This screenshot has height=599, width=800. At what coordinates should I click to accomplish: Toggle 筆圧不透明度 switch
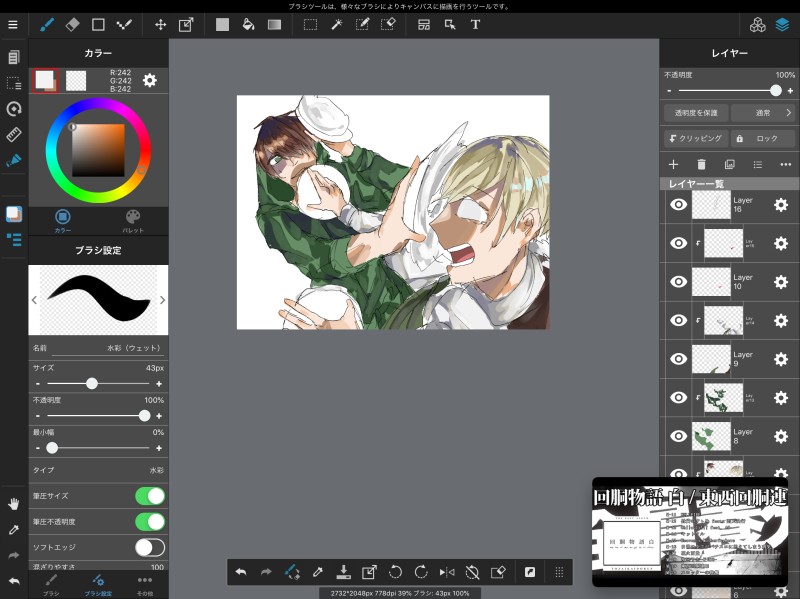[x=150, y=521]
